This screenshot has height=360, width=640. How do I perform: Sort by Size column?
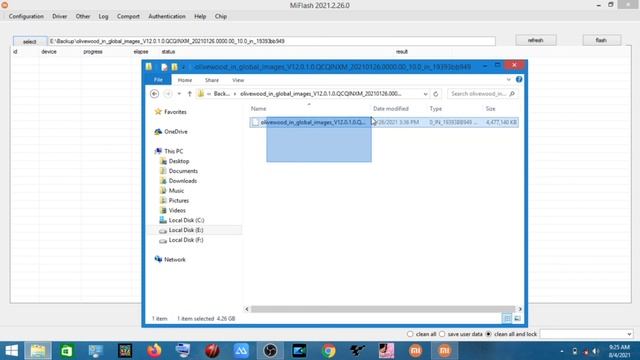490,109
